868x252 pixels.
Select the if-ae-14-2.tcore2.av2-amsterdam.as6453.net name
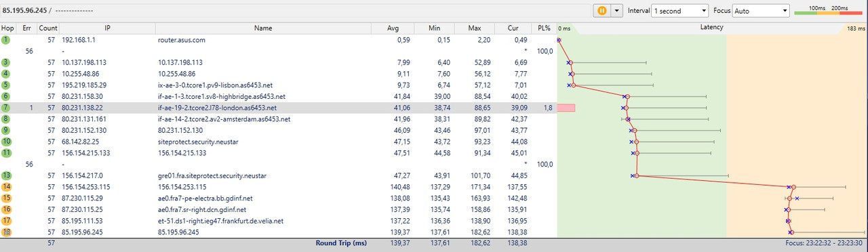click(224, 119)
